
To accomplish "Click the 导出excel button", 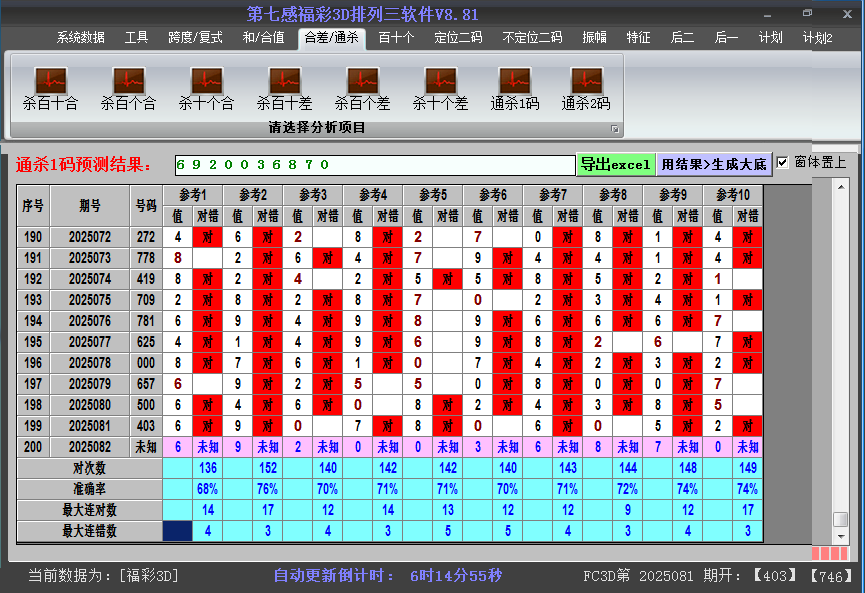I will pos(616,164).
